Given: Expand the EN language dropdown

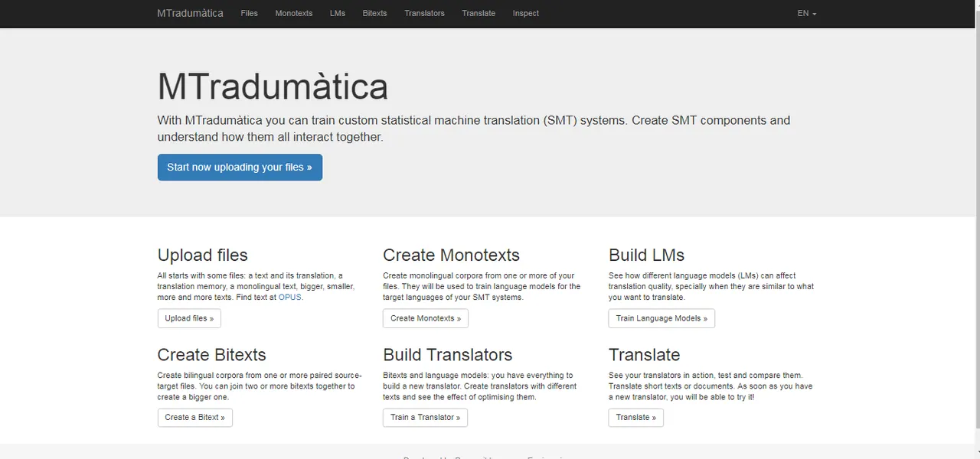Looking at the screenshot, I should click(x=807, y=13).
